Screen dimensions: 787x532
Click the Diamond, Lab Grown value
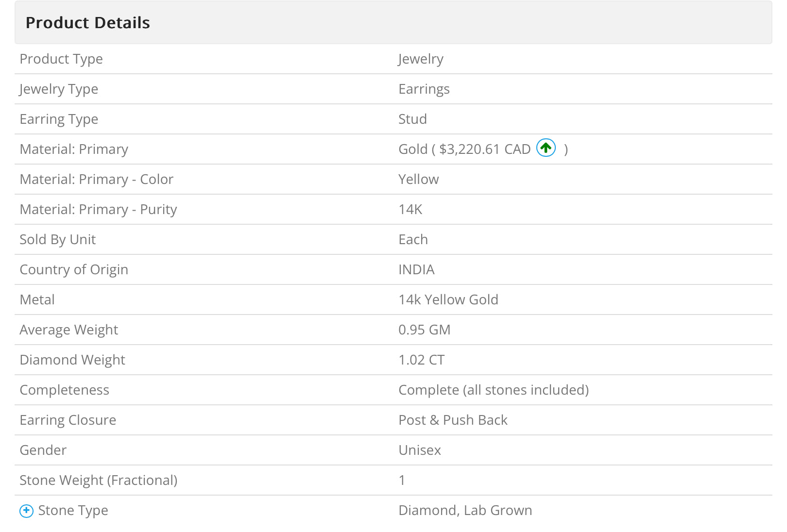click(x=465, y=510)
